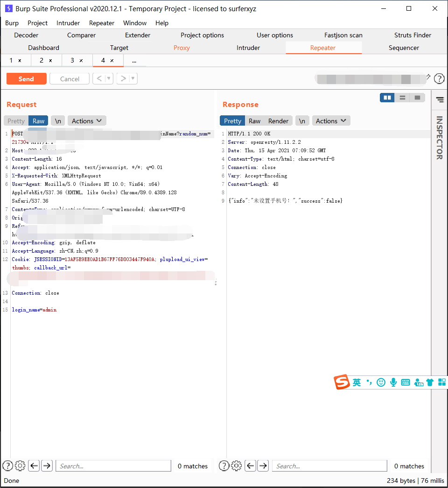Open request search help icon
This screenshot has width=448, height=488.
8,466
